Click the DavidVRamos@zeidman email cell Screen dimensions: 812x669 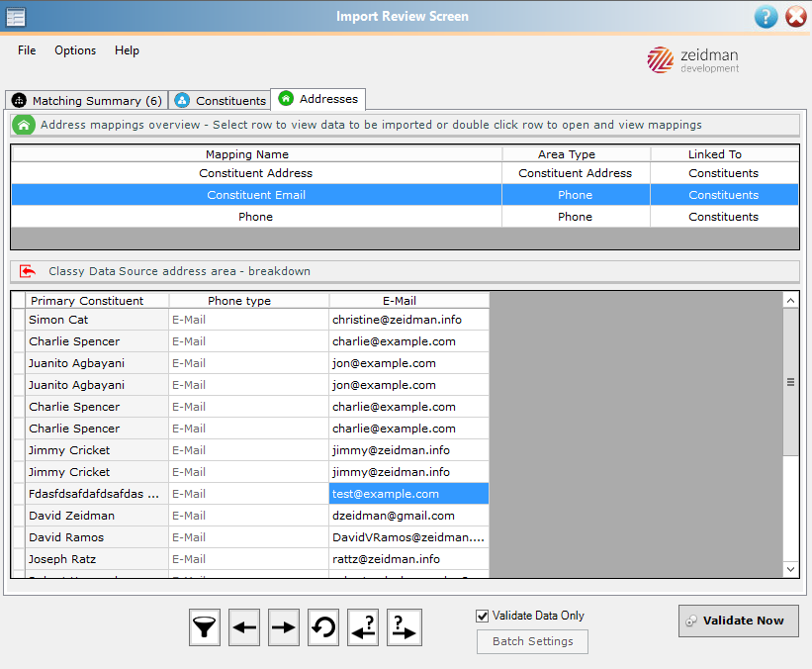(x=409, y=537)
